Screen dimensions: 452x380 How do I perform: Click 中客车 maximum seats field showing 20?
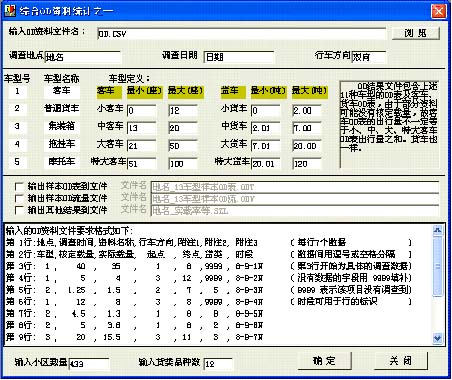tap(183, 128)
